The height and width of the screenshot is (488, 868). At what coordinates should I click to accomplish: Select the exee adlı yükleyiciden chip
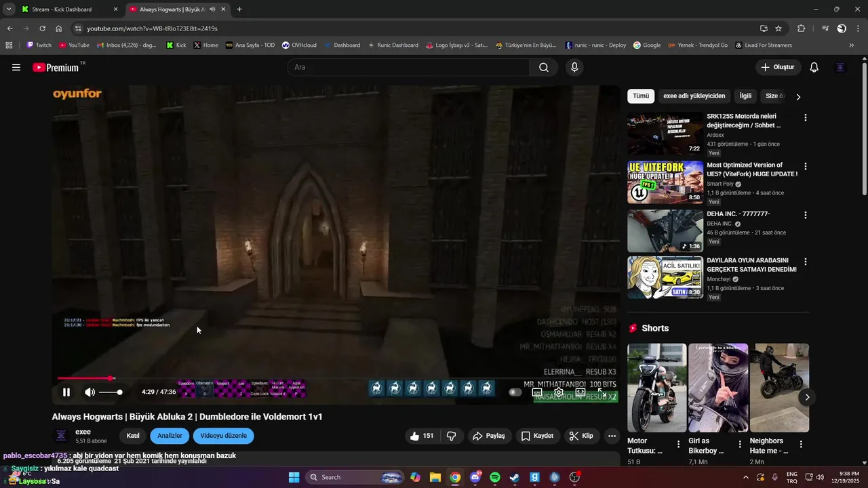pyautogui.click(x=694, y=96)
